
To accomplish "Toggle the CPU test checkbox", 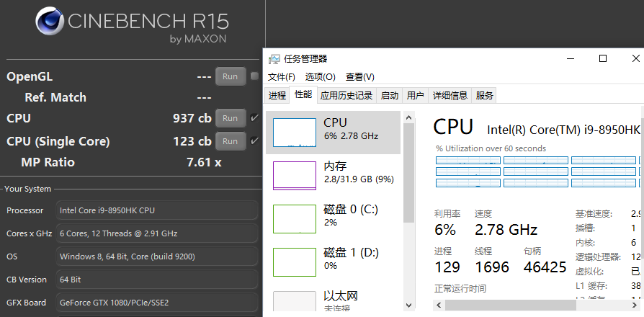I will [254, 118].
